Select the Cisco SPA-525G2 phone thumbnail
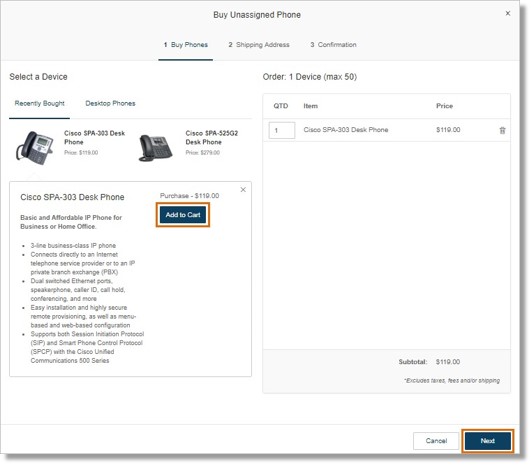Viewport: 531px width, 465px height. click(156, 148)
